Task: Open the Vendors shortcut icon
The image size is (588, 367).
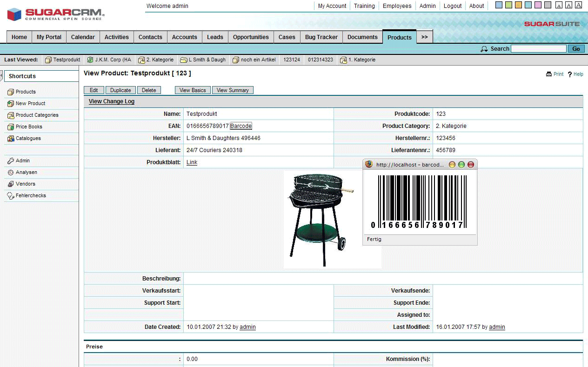Action: [11, 184]
